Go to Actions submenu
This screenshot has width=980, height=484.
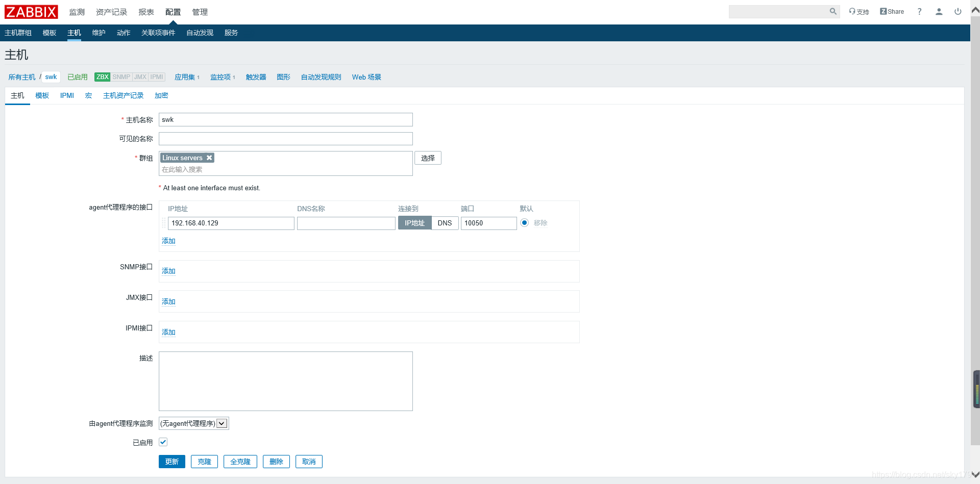pos(124,33)
